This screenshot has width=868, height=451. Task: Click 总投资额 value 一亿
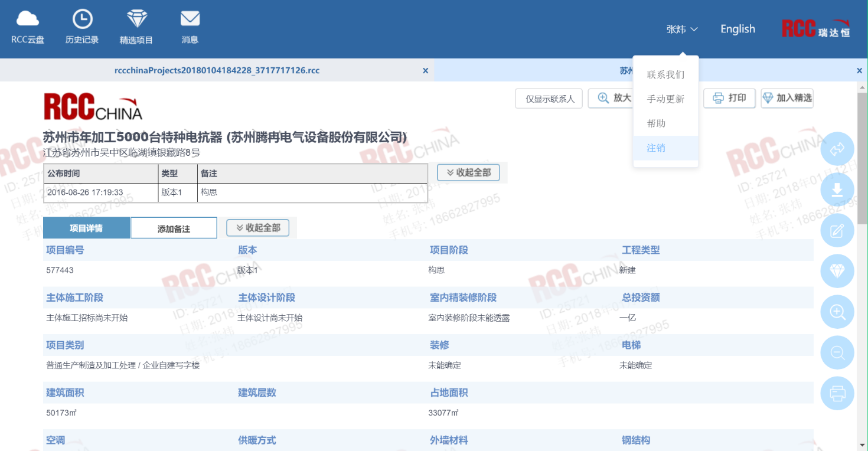[628, 318]
